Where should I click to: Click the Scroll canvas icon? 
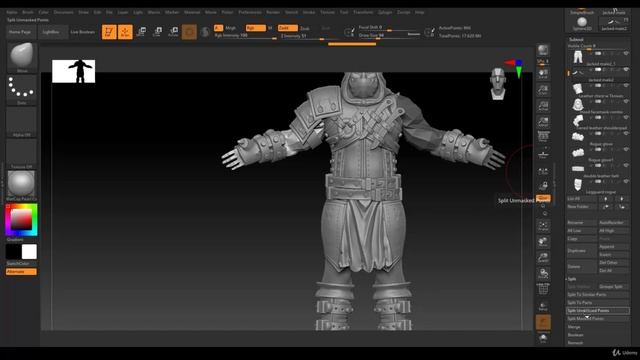pos(543,74)
